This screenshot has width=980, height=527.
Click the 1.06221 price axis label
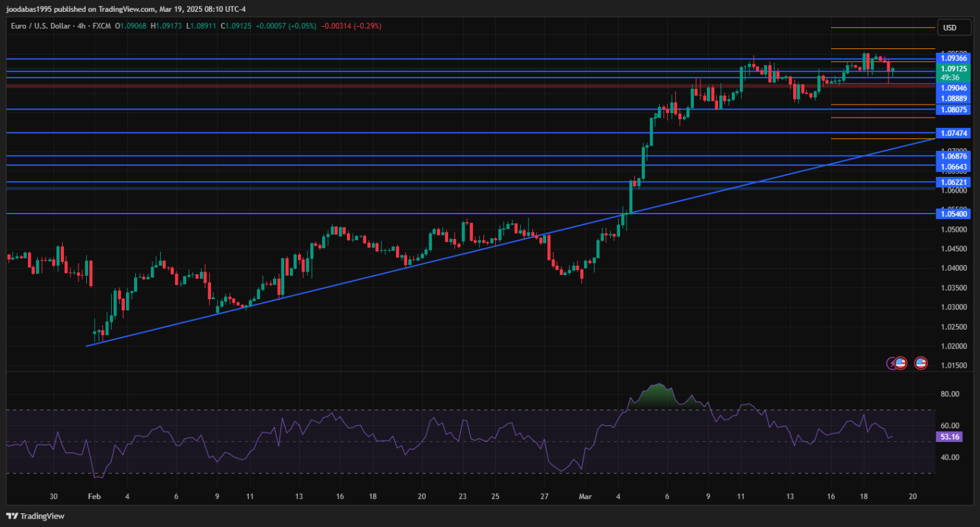(x=954, y=182)
